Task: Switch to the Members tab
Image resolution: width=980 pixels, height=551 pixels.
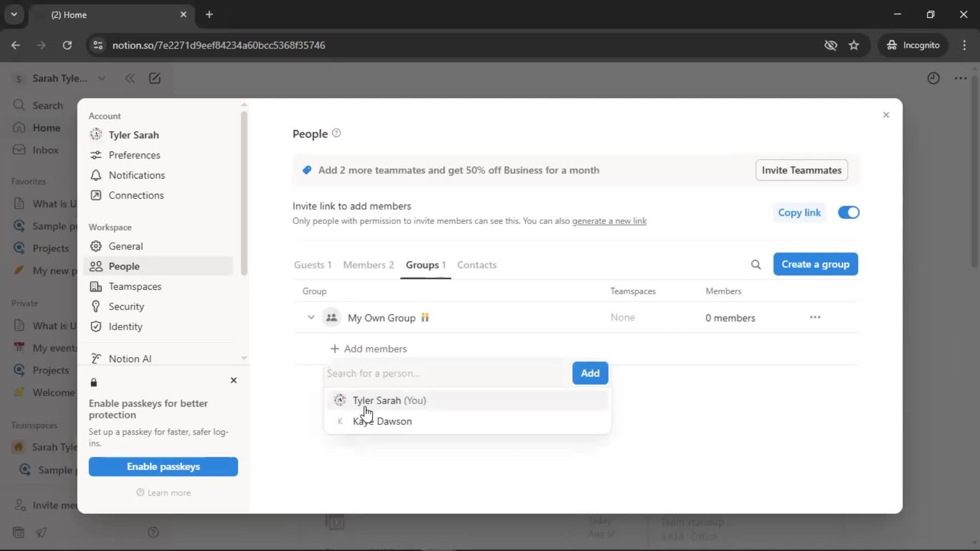Action: coord(369,265)
